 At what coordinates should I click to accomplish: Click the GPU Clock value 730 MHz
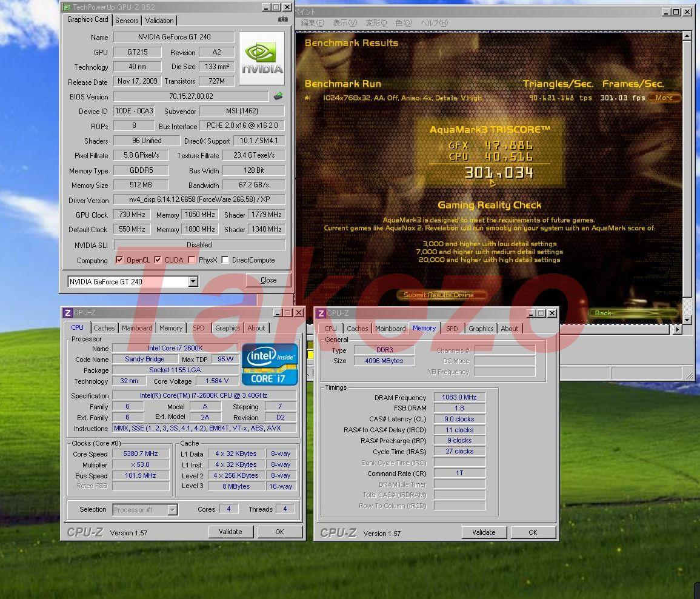(132, 215)
